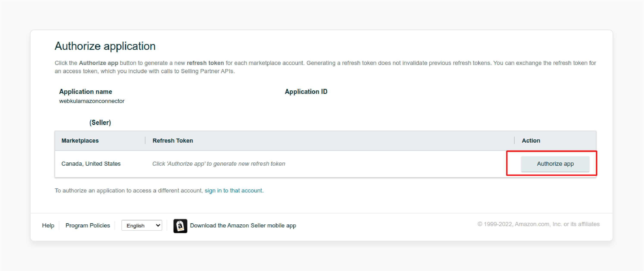Open the English language dropdown
This screenshot has height=271, width=644.
(x=142, y=225)
